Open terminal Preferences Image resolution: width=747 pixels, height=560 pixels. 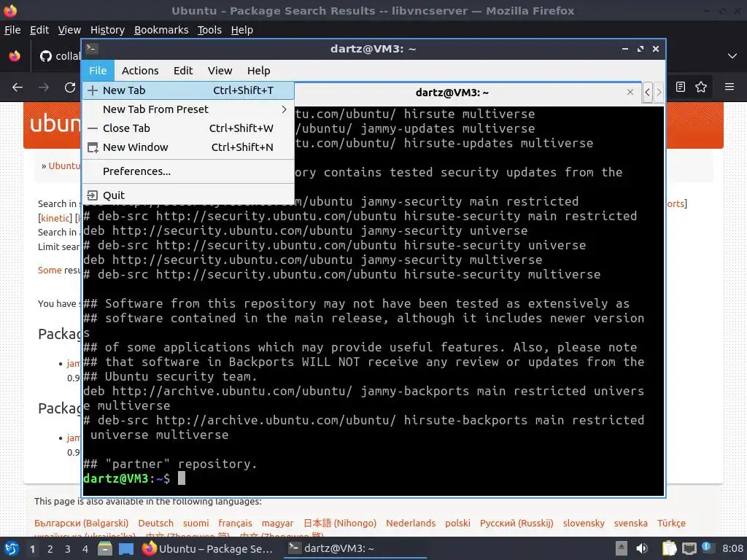pos(188,171)
